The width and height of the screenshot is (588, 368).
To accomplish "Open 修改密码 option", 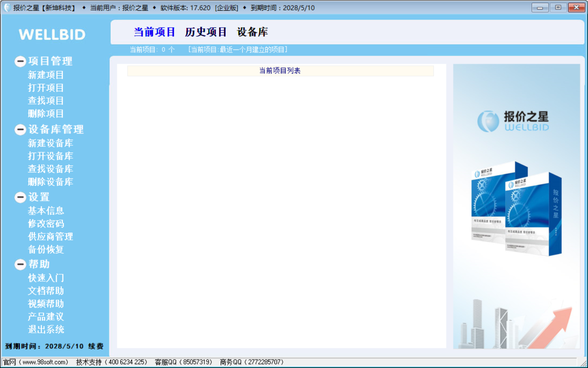I will coord(46,224).
